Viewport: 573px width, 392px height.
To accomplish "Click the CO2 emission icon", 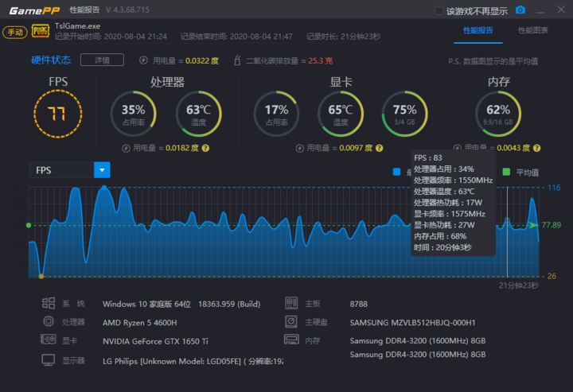I will [x=237, y=60].
